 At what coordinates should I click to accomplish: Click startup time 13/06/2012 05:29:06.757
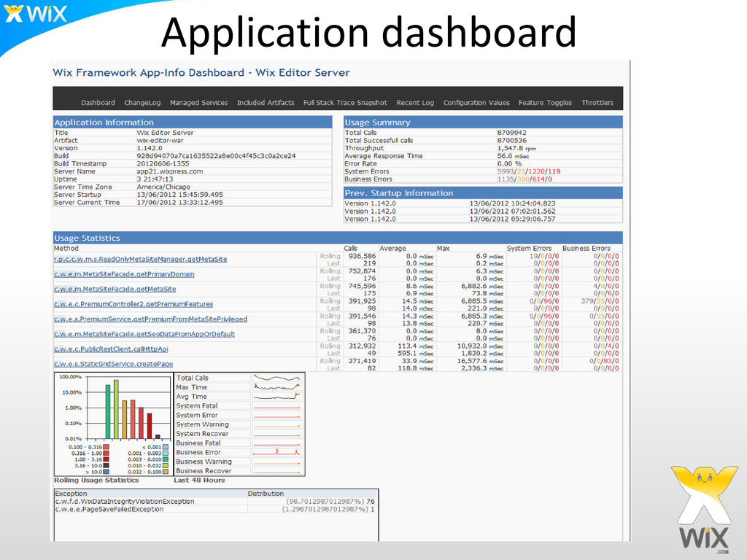(512, 219)
